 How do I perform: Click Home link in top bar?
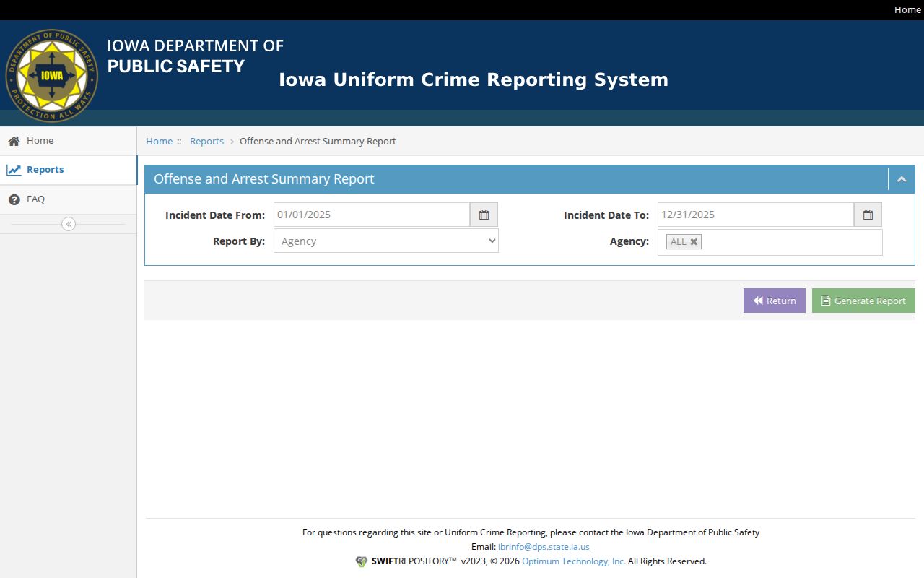[907, 9]
